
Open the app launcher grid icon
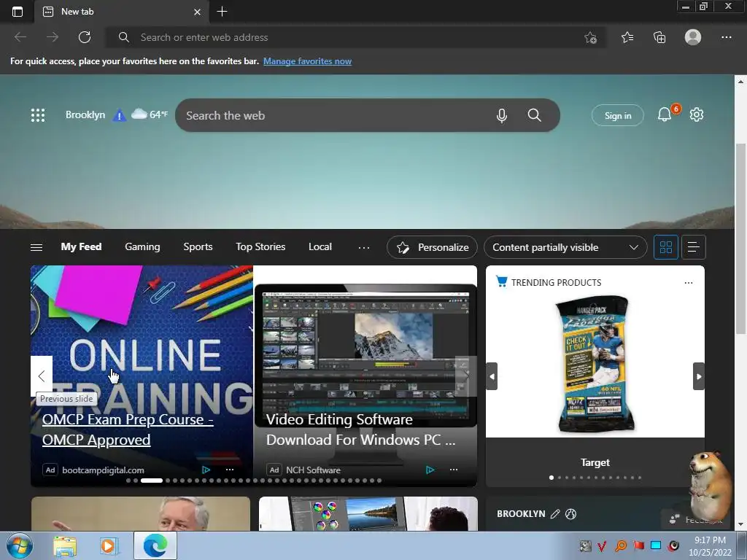click(38, 115)
